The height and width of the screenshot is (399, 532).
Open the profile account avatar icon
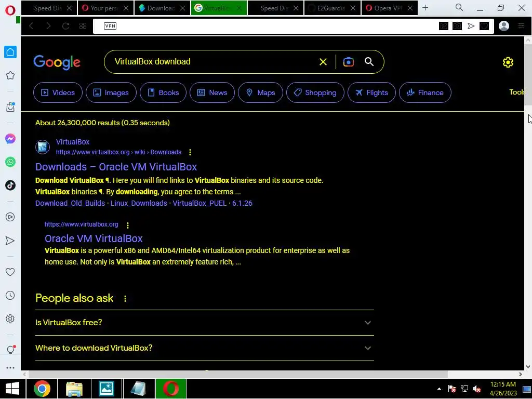click(504, 26)
